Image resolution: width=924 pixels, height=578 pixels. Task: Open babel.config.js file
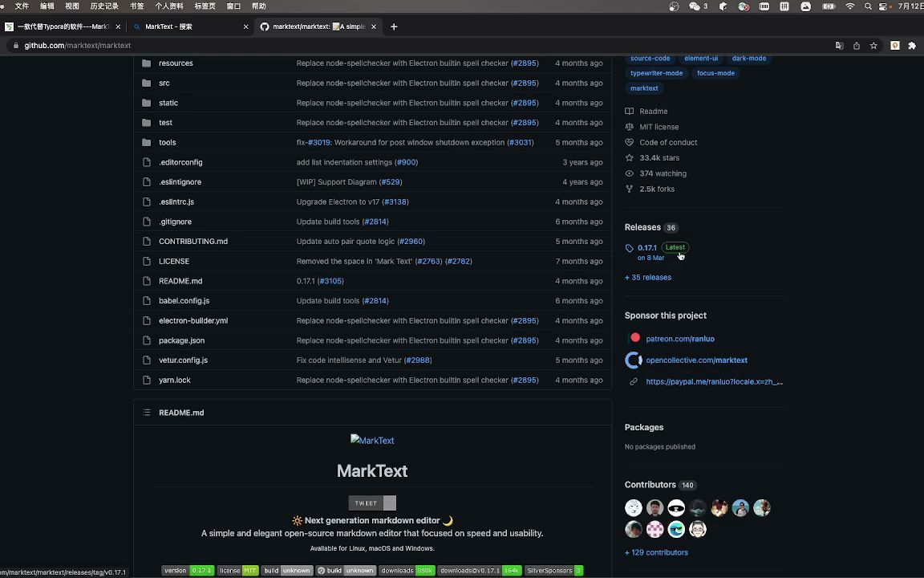[184, 301]
